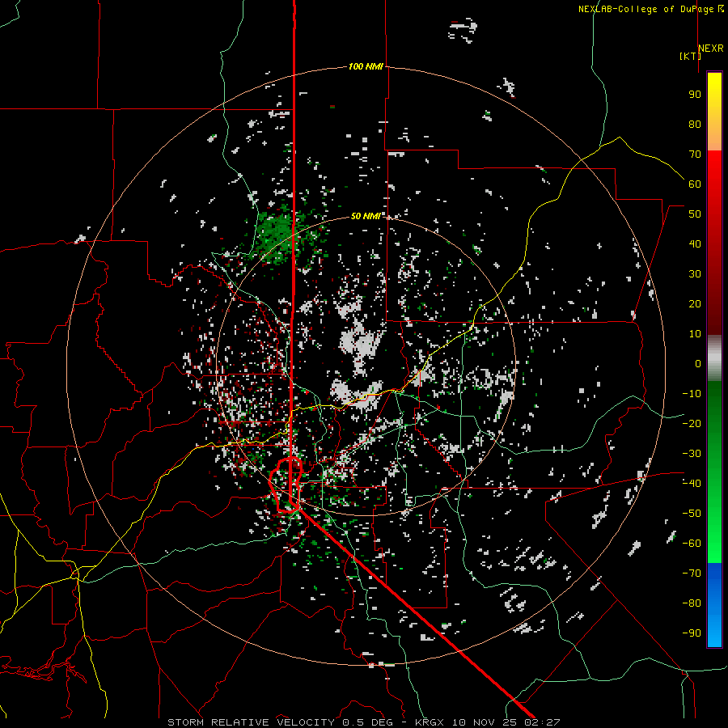Image resolution: width=728 pixels, height=728 pixels.
Task: Click the -60 value on velocity scale
Action: tap(692, 544)
